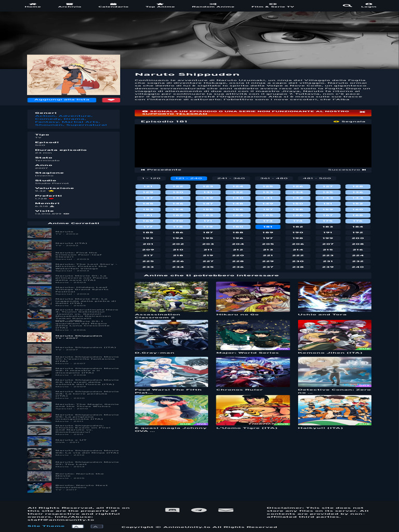Open related Naruto Shippuden (ITA) entry
Image resolution: width=399 pixels, height=532 pixels.
(73, 349)
